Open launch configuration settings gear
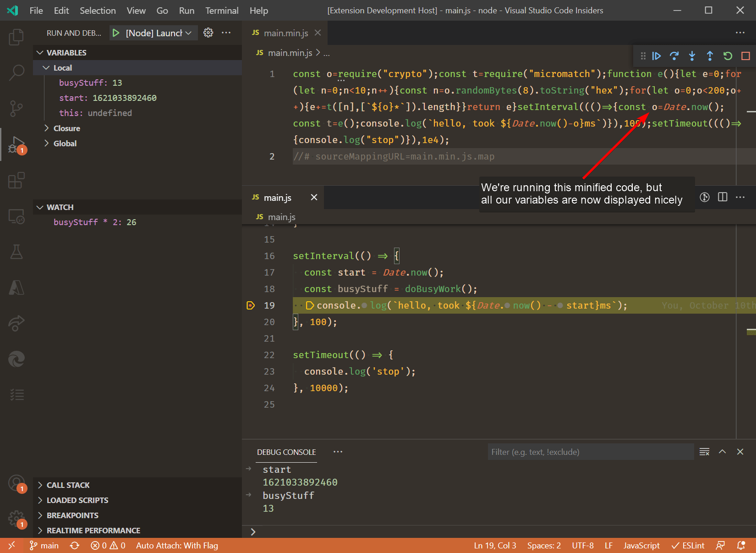This screenshot has height=553, width=756. pos(208,33)
